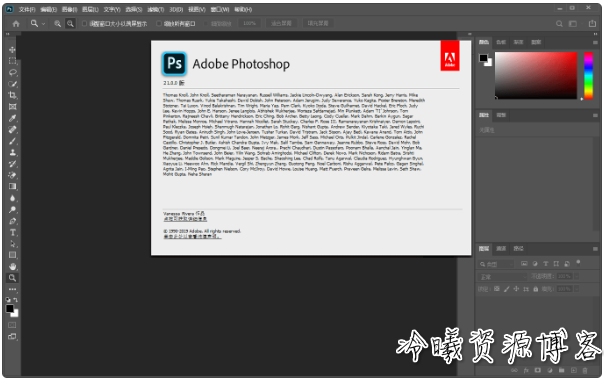Reset default foreground and background colors
This screenshot has height=380, width=604.
[8, 299]
